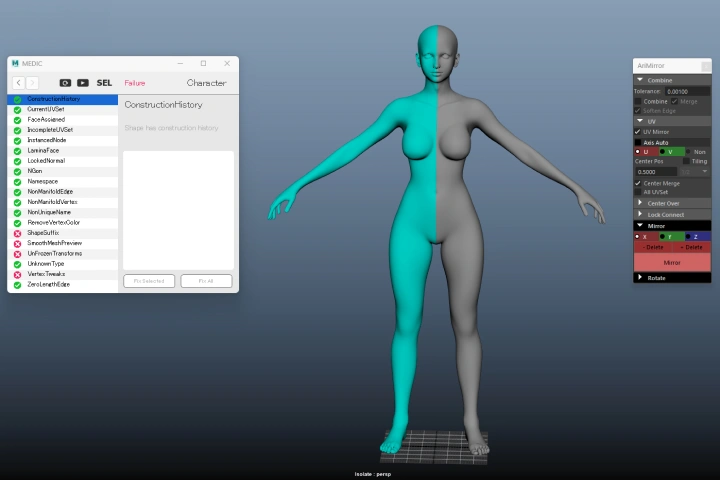This screenshot has height=480, width=720.
Task: Click the Fix Selected button
Action: (x=149, y=281)
